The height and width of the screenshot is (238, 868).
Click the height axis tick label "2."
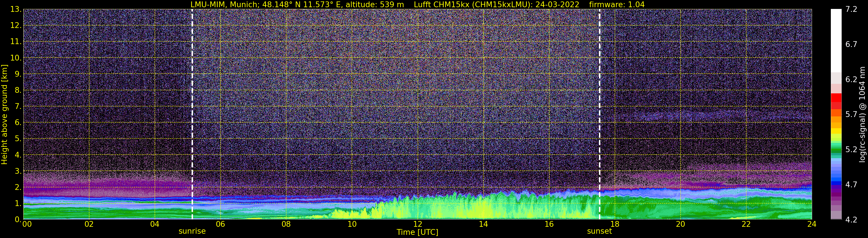click(18, 187)
